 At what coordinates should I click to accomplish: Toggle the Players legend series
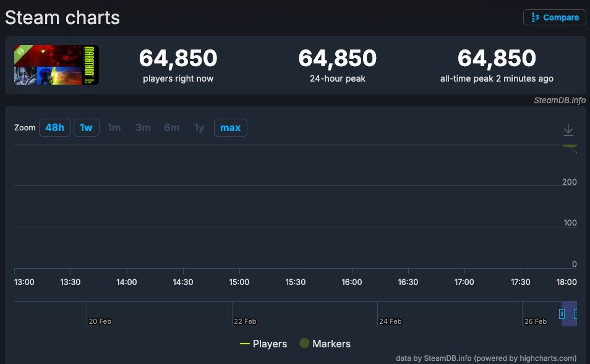[x=263, y=344]
